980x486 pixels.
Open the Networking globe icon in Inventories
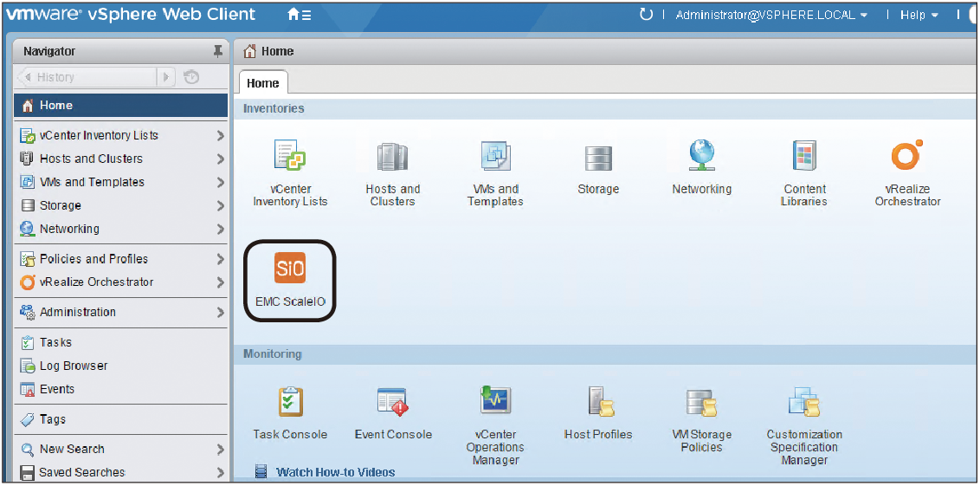click(702, 155)
